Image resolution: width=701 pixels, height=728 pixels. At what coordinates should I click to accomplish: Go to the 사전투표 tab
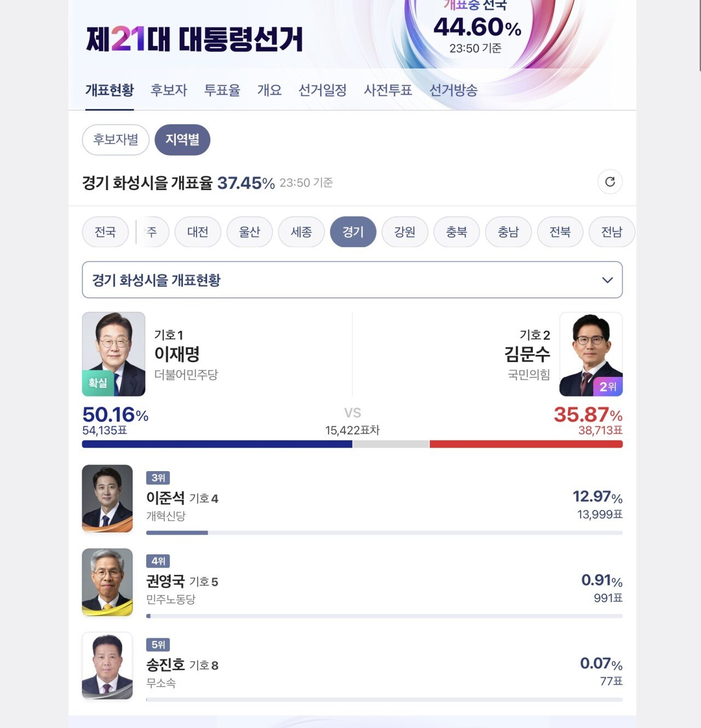[388, 90]
